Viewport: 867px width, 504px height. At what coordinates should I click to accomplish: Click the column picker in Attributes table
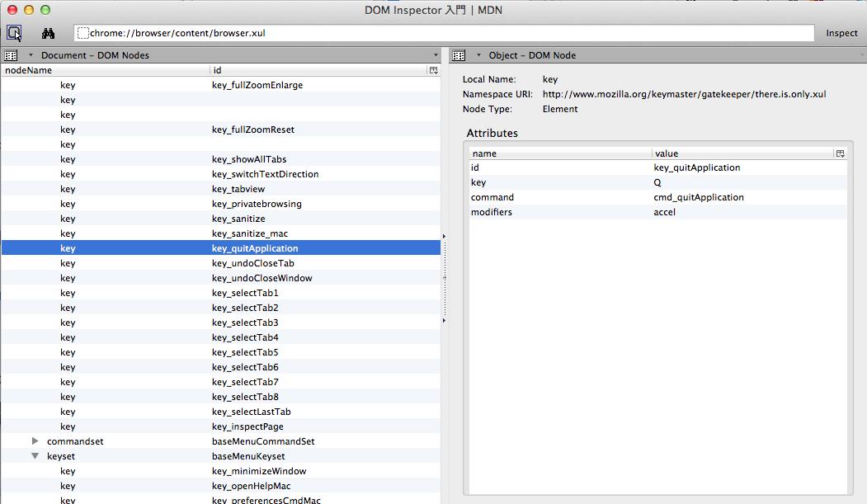(840, 153)
